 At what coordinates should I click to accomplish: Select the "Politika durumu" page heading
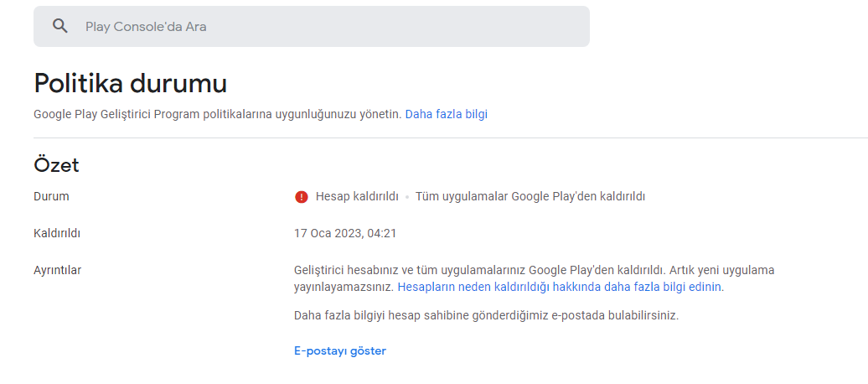click(x=130, y=84)
